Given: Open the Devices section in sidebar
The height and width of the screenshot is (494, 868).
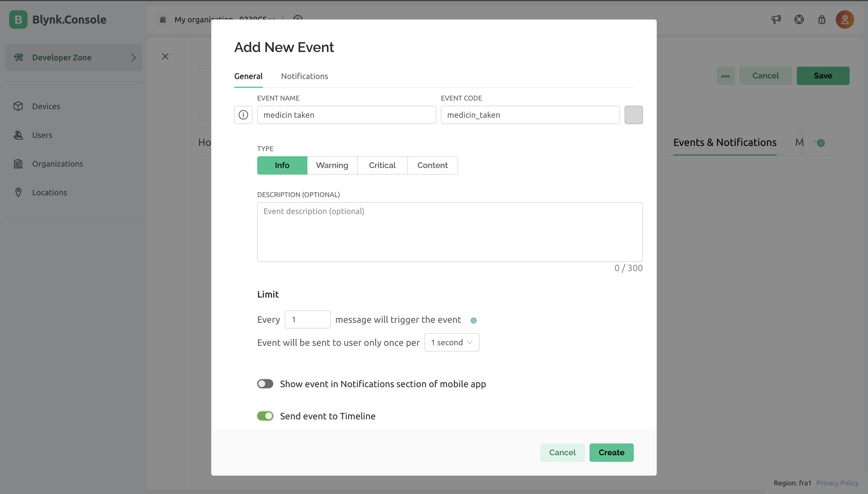Looking at the screenshot, I should (x=46, y=106).
